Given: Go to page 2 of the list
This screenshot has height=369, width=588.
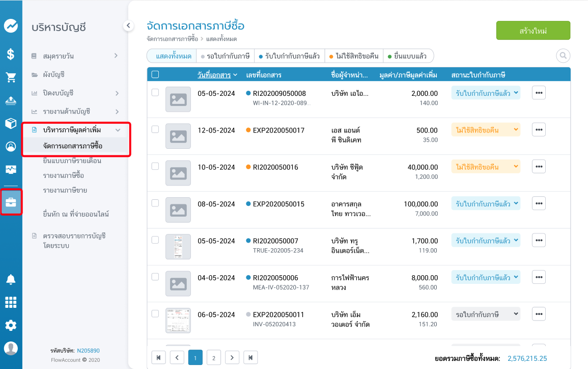Looking at the screenshot, I should 213,358.
